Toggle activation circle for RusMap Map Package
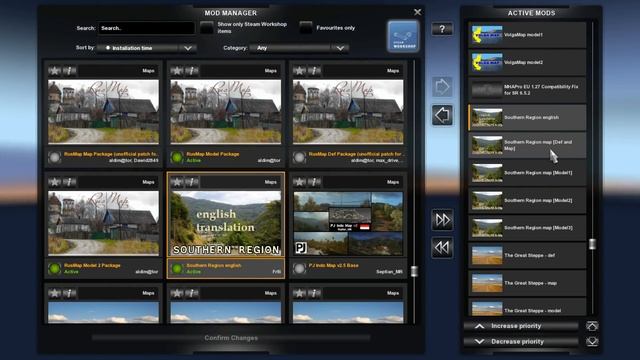This screenshot has height=360, width=640. [54, 157]
